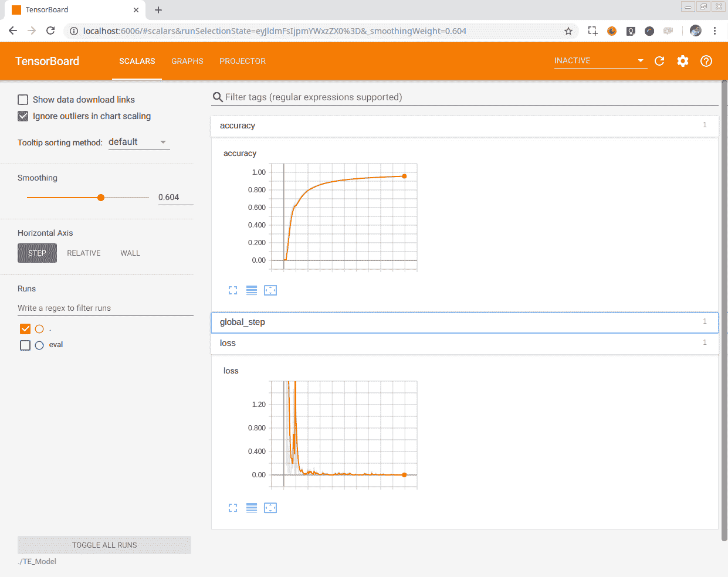Open the help question mark icon
This screenshot has width=728, height=577.
click(706, 61)
